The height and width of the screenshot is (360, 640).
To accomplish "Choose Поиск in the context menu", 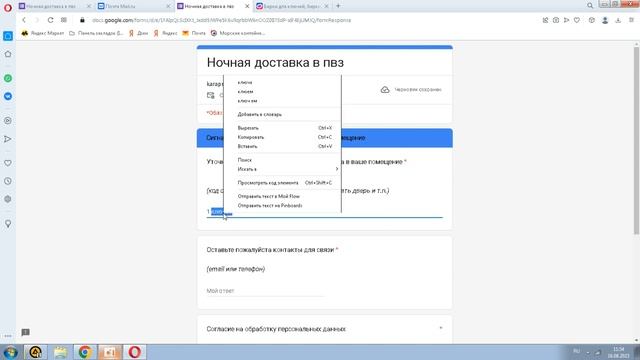I will (x=282, y=160).
